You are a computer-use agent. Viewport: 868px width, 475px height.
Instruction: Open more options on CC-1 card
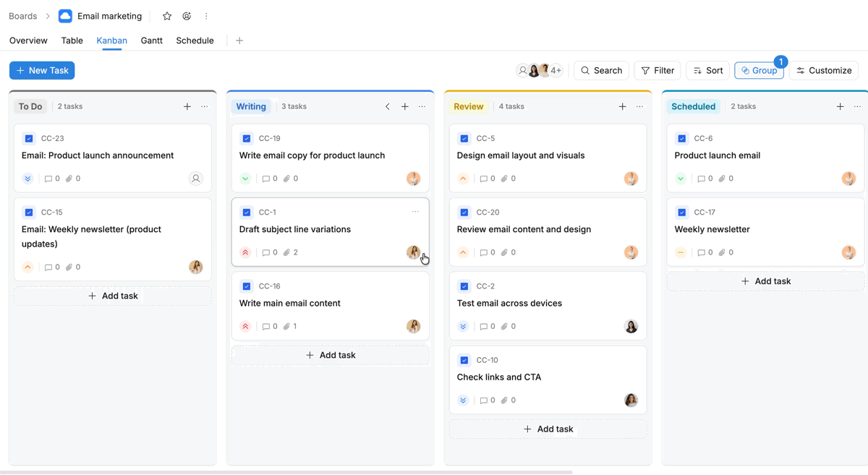tap(415, 212)
